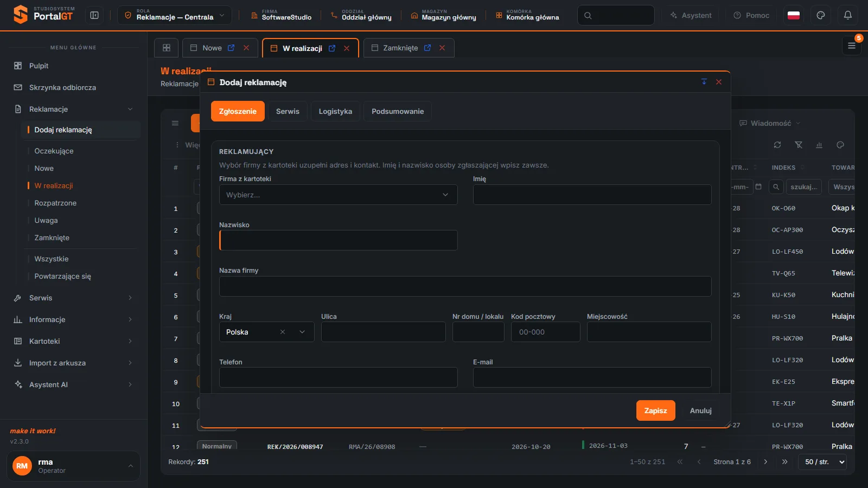Click the Anuluj button
868x488 pixels.
(701, 410)
